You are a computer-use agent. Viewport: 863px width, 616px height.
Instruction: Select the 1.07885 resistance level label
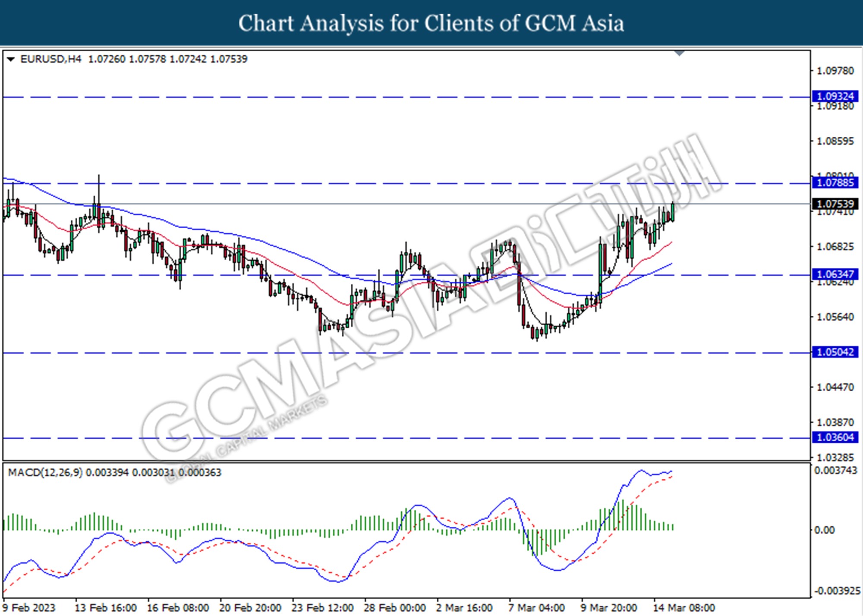(835, 183)
